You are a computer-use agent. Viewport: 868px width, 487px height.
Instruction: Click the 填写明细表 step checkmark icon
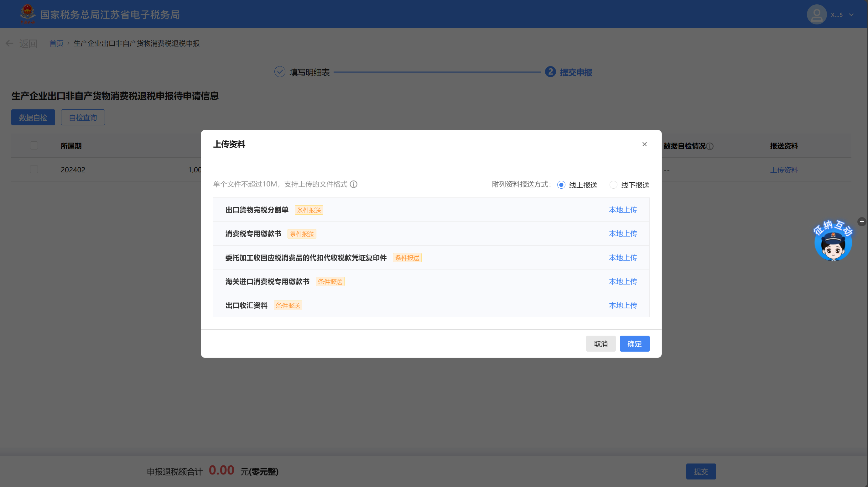(280, 72)
